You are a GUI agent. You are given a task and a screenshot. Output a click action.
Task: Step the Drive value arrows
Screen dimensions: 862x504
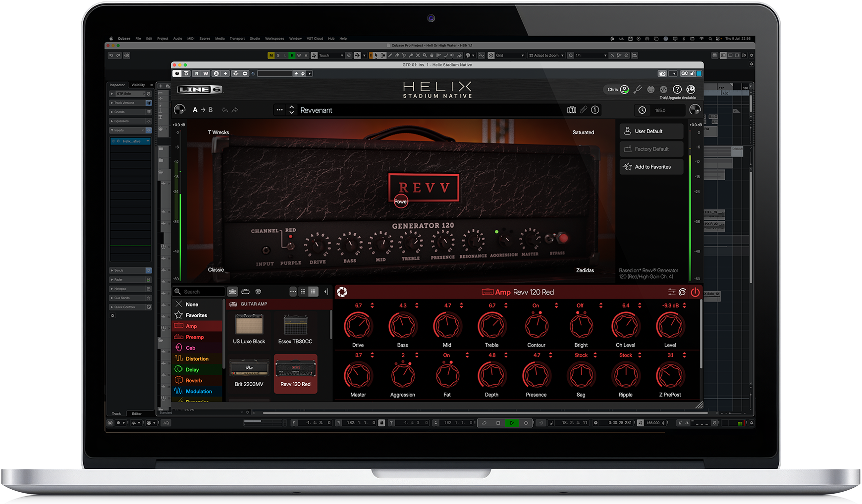click(373, 305)
